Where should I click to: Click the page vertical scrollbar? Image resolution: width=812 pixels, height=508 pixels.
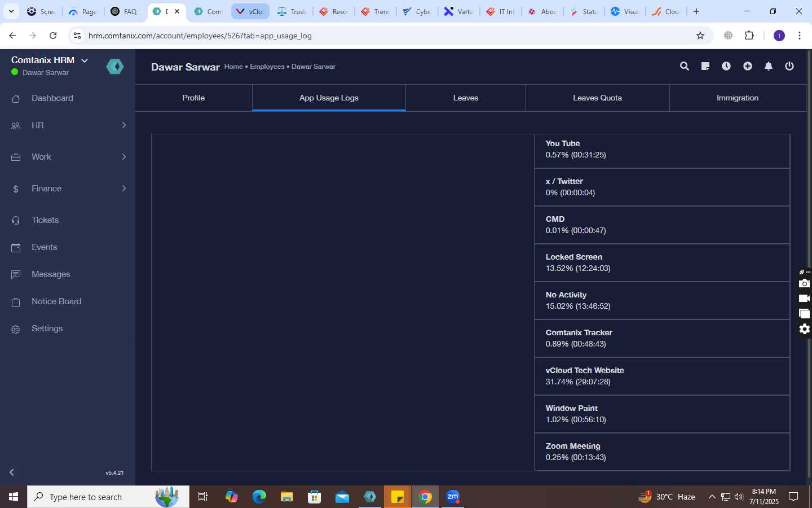point(809,265)
